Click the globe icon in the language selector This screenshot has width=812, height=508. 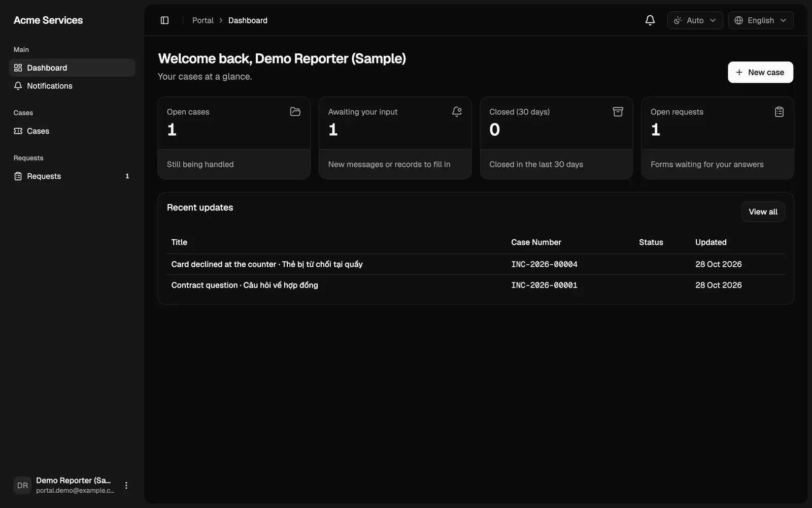coord(739,20)
